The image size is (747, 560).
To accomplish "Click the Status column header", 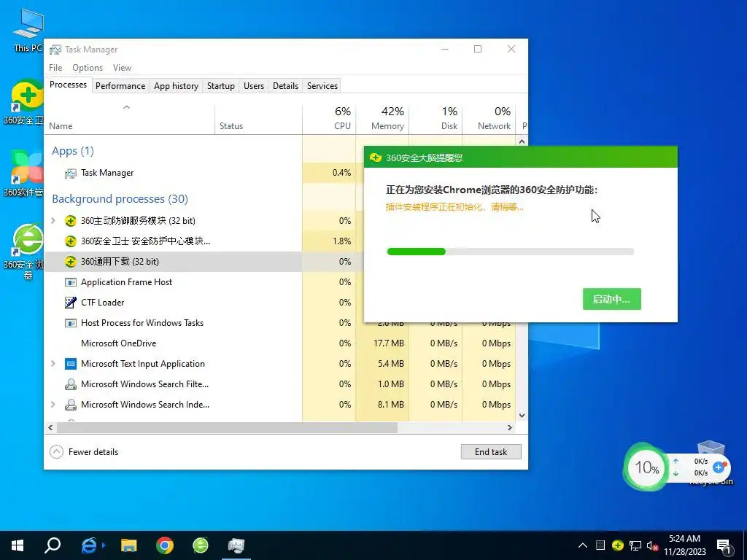I will [x=258, y=118].
